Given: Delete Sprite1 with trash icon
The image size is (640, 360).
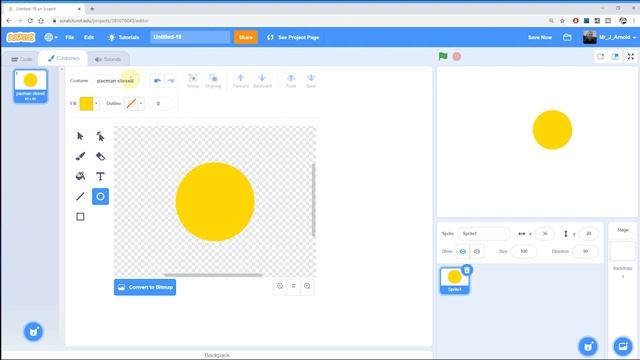Looking at the screenshot, I should click(467, 270).
